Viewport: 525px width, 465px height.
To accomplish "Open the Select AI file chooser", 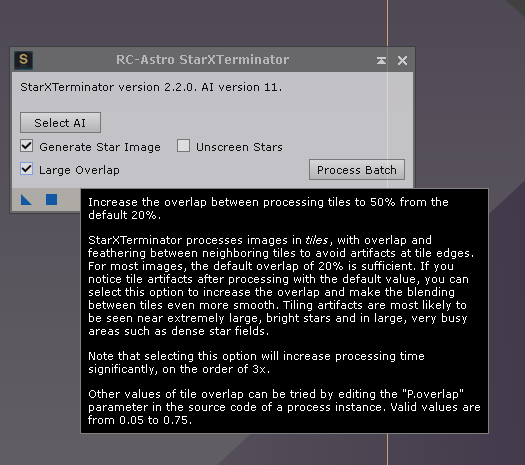I will pyautogui.click(x=60, y=123).
